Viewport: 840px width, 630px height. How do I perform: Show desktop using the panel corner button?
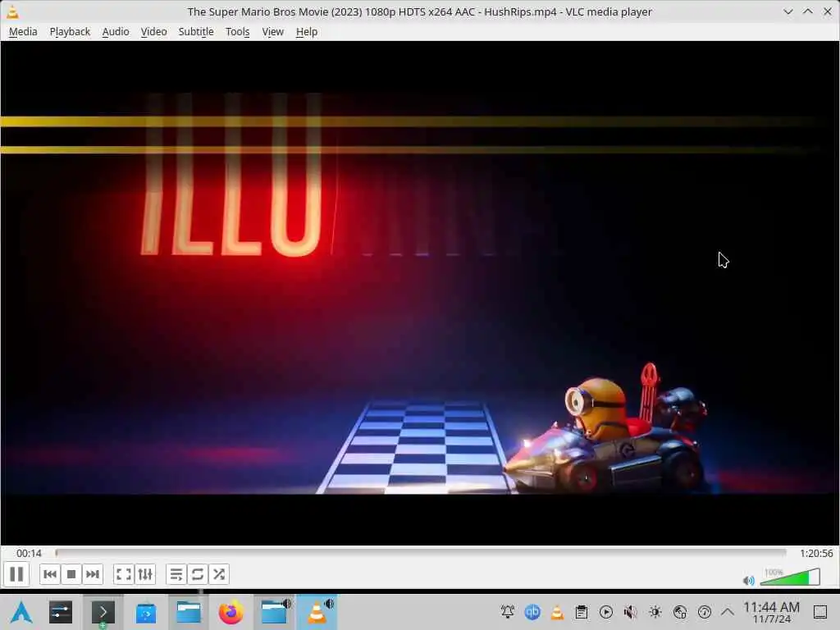820,612
